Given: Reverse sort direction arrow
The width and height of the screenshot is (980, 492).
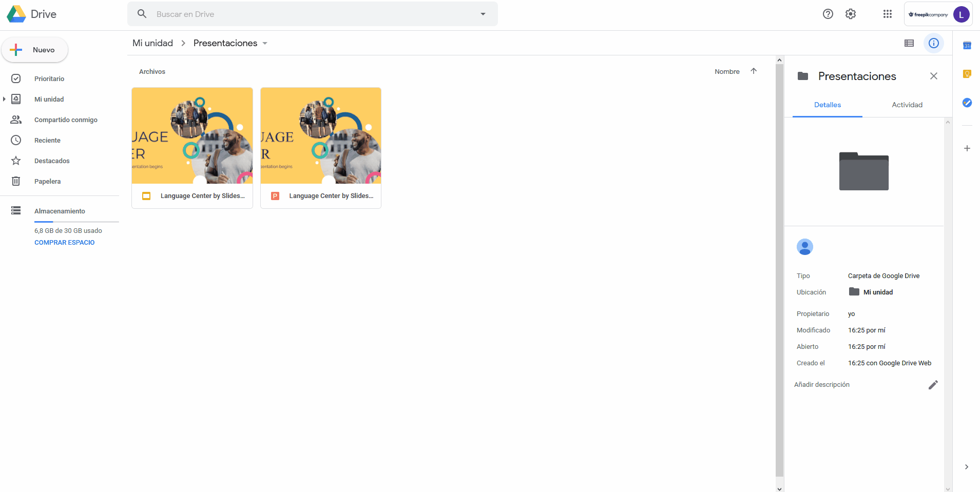Looking at the screenshot, I should (754, 71).
